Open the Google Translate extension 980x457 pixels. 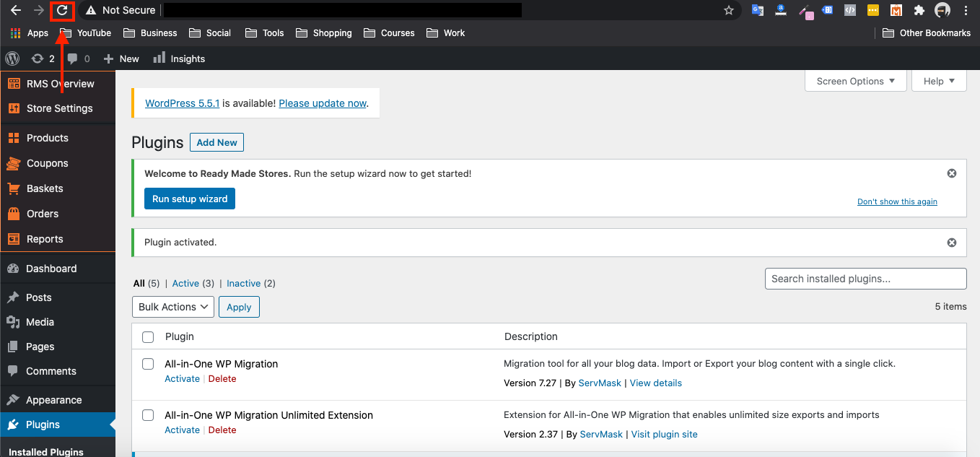click(757, 10)
